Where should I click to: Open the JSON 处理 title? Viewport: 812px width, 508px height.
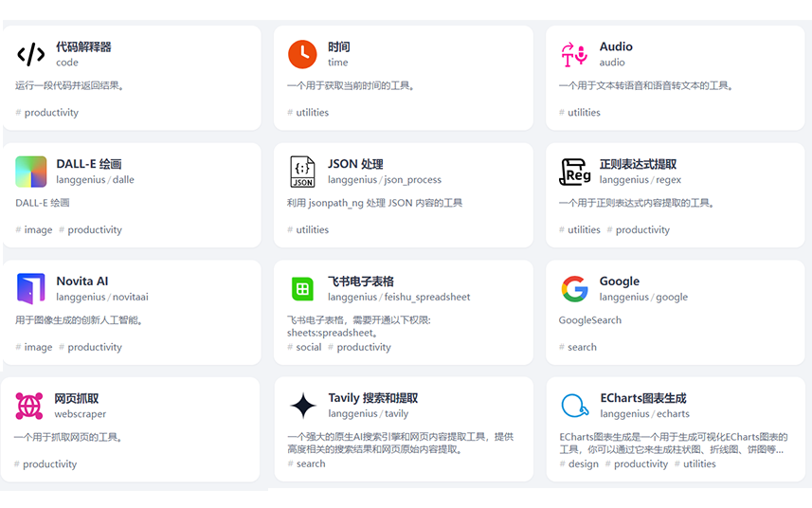[355, 164]
